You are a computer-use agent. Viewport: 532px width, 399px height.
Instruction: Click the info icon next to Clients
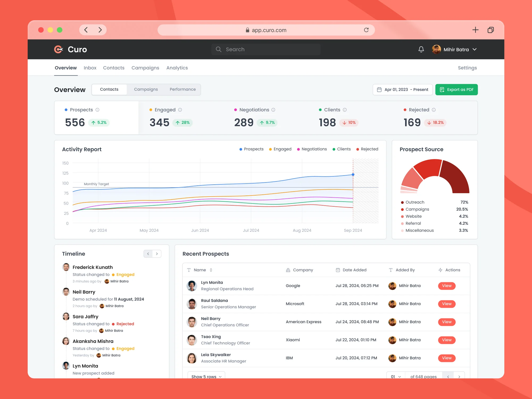click(x=345, y=110)
